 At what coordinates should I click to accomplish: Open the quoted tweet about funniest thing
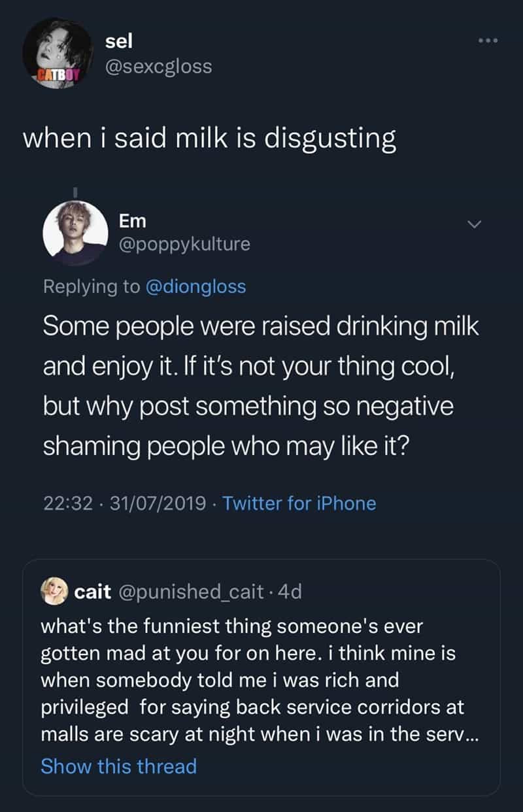[261, 680]
